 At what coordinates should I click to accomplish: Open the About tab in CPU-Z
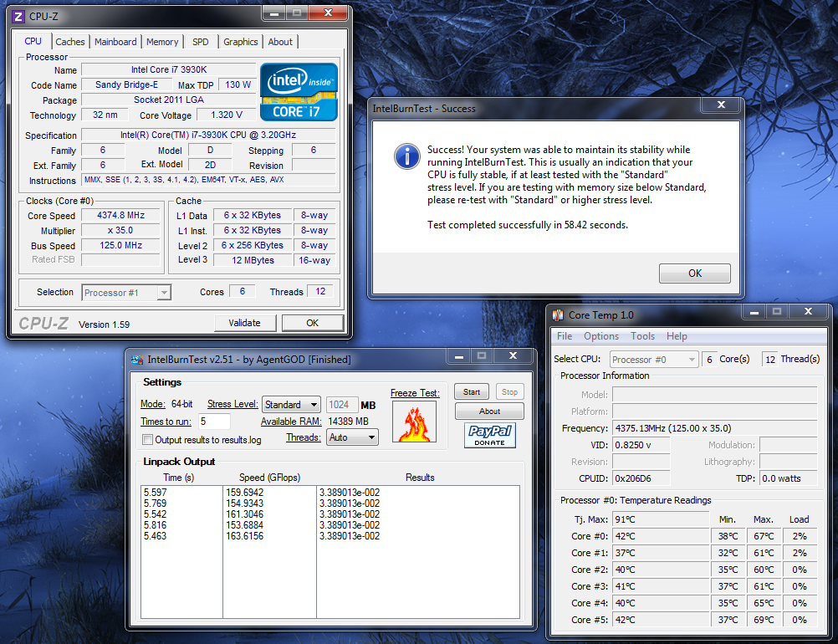280,42
